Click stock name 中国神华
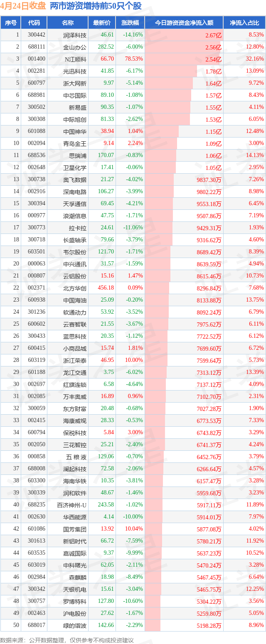Screen dimensions: 266x644 [75, 131]
